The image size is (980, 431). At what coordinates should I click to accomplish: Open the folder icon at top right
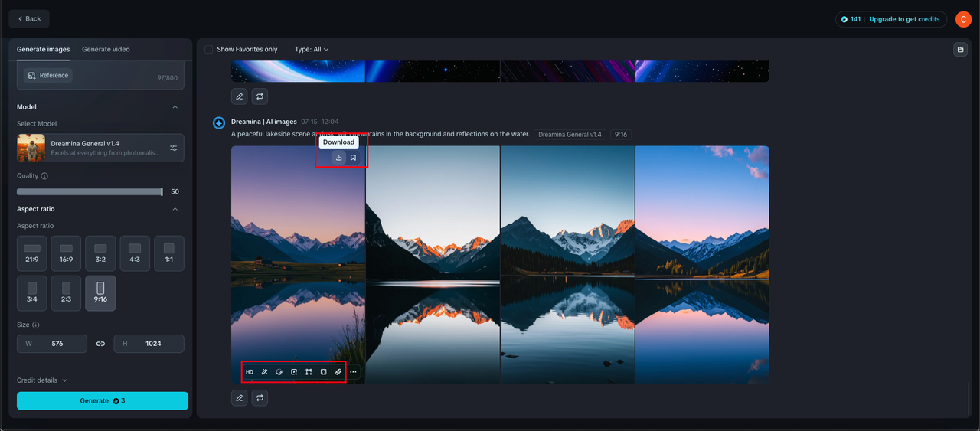[x=960, y=50]
